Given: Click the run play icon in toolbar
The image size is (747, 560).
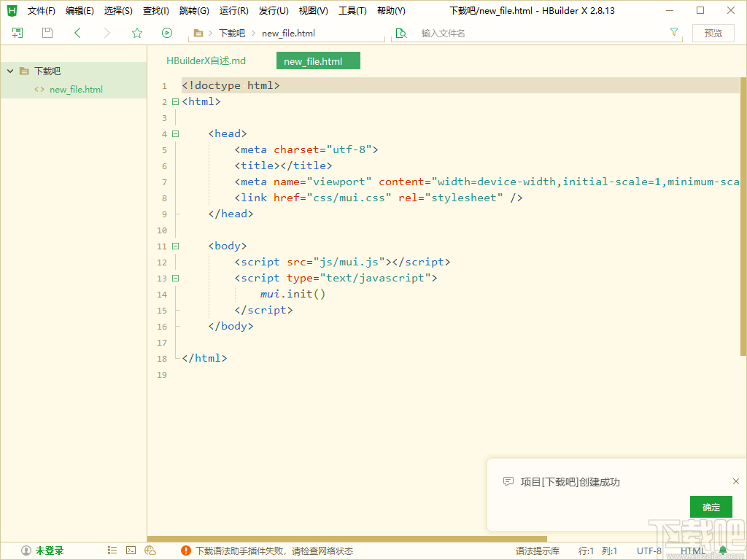Looking at the screenshot, I should tap(167, 33).
